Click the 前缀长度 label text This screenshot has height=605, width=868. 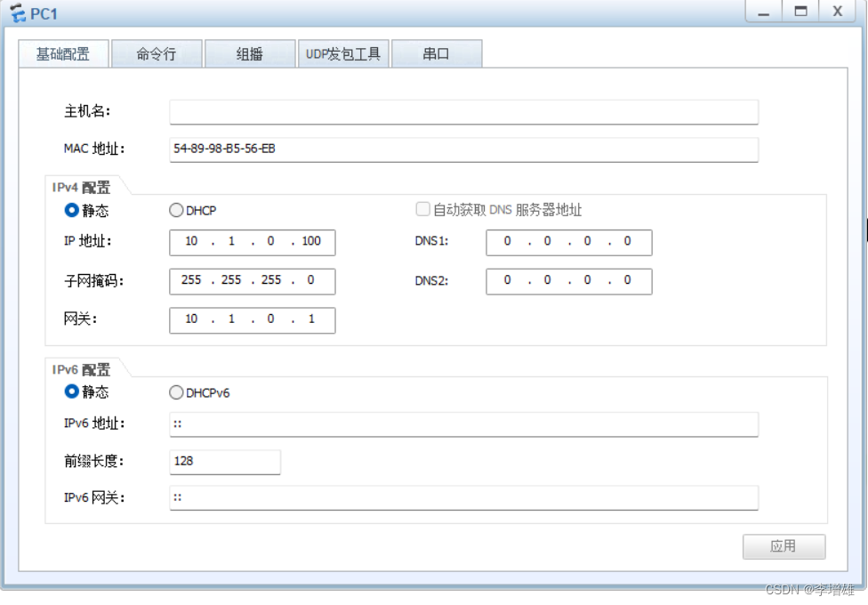[93, 461]
